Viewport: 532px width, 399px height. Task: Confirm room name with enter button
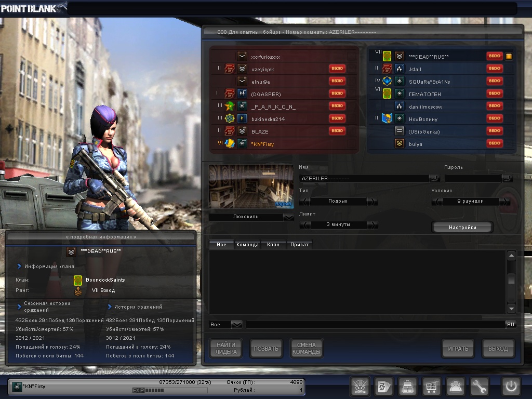[434, 179]
